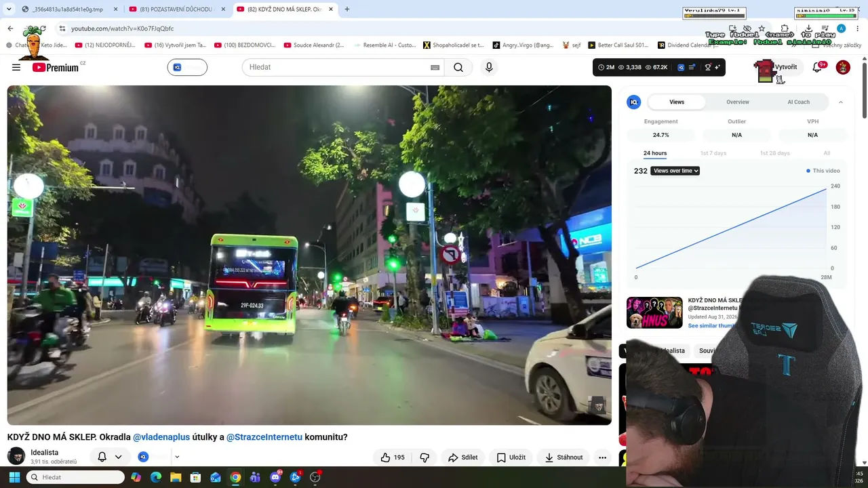Expand the vidIQ dropdown beside channel name
This screenshot has width=868, height=488.
176,457
